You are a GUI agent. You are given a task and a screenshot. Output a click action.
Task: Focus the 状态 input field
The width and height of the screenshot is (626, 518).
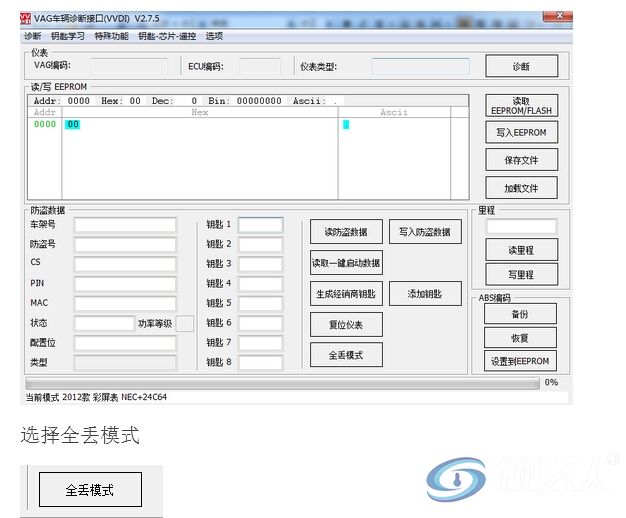coord(104,323)
